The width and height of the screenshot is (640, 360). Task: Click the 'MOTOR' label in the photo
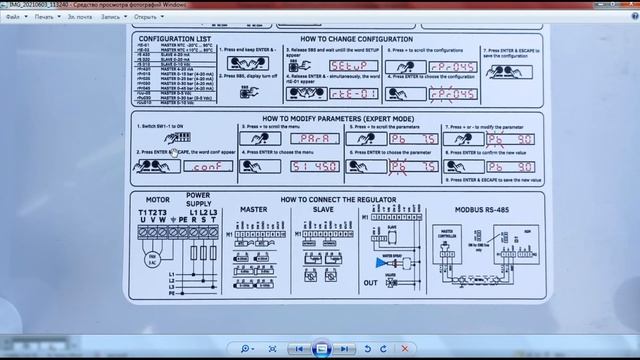(158, 200)
